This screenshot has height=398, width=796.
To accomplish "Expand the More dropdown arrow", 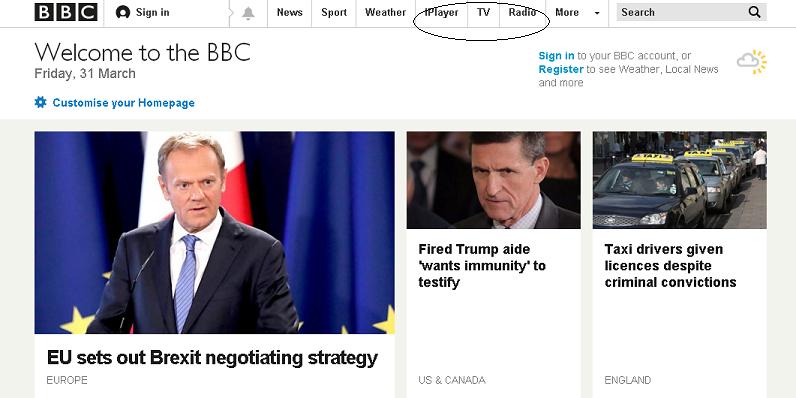I will point(597,13).
